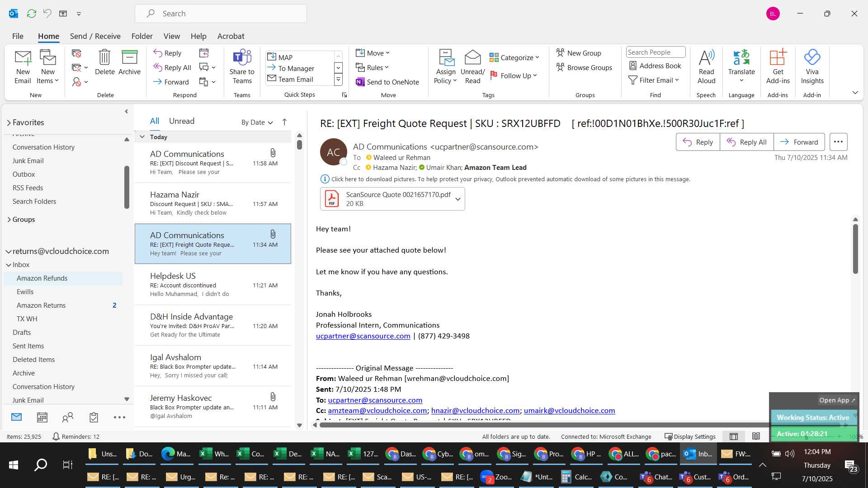The image size is (868, 488).
Task: Click Forward in the ribbon Respond group
Action: [x=171, y=82]
